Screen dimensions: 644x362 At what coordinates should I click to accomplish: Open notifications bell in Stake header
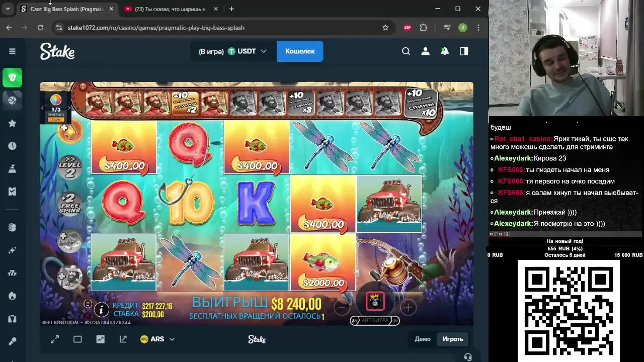(445, 51)
